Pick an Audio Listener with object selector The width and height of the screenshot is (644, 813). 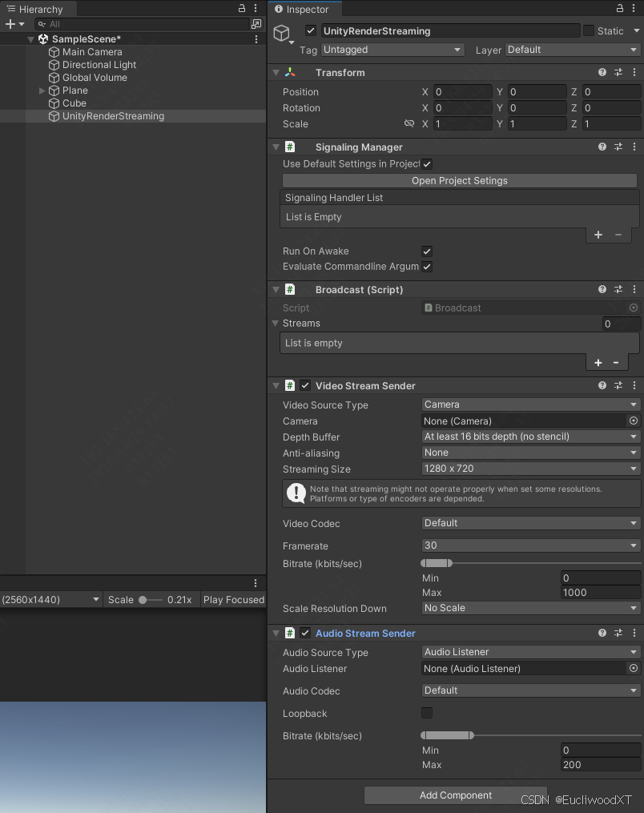(633, 668)
